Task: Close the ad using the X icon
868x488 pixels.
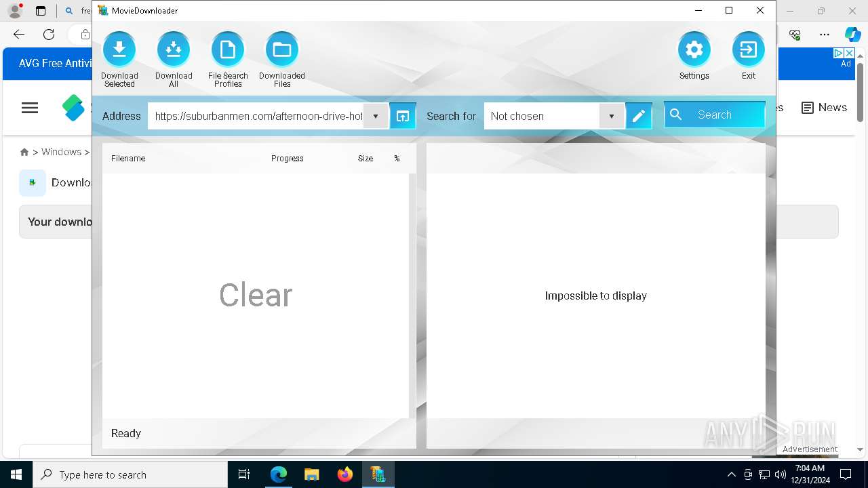Action: [849, 53]
